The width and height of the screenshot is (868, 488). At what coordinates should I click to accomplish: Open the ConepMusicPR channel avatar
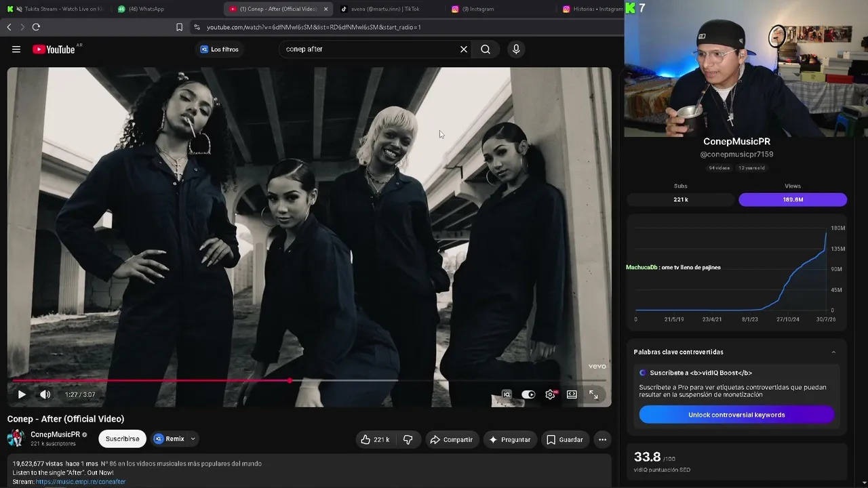16,439
